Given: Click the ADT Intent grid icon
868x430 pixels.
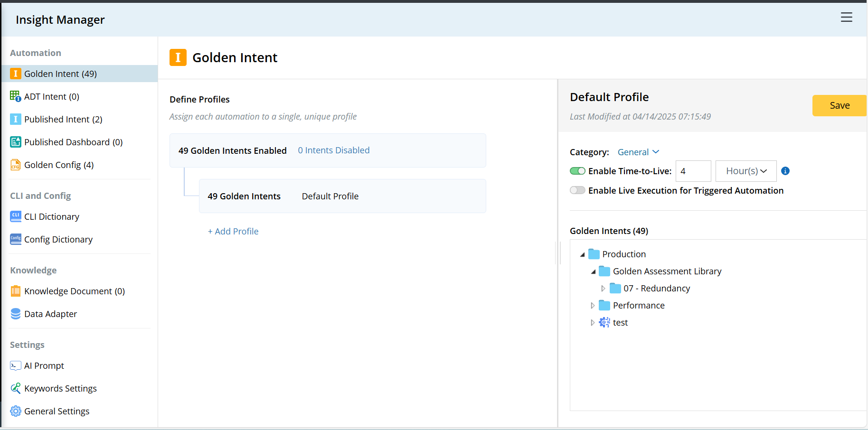Looking at the screenshot, I should click(15, 96).
